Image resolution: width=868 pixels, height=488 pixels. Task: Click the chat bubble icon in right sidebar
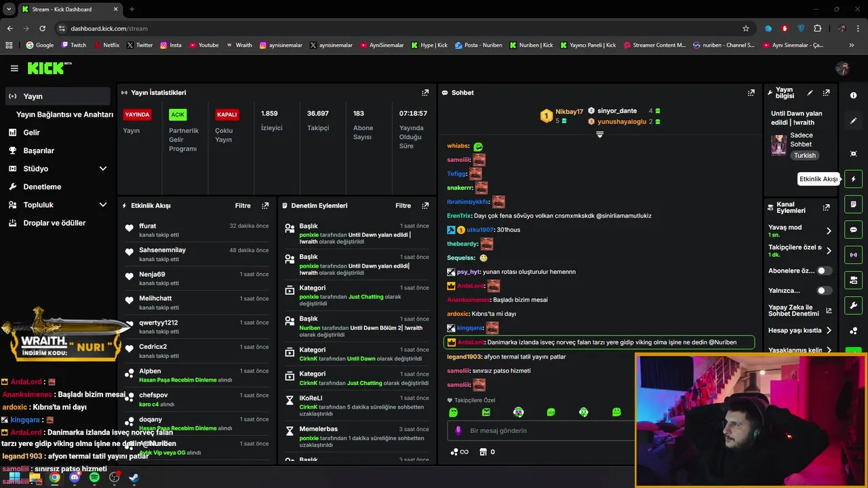pos(853,230)
